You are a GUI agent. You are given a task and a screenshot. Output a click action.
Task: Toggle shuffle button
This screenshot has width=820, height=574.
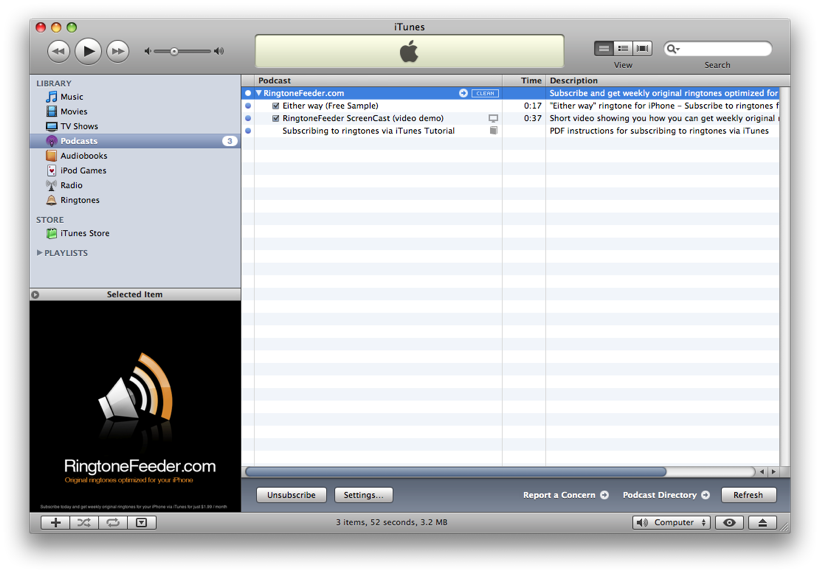84,522
